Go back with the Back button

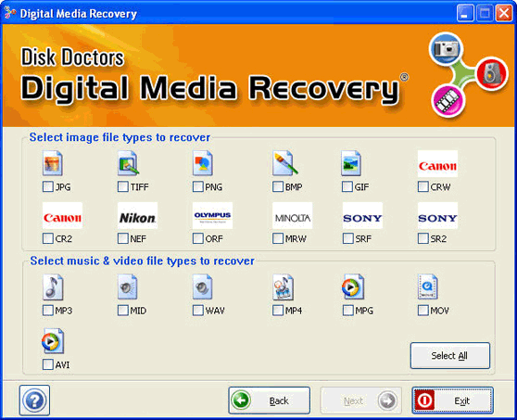click(270, 401)
